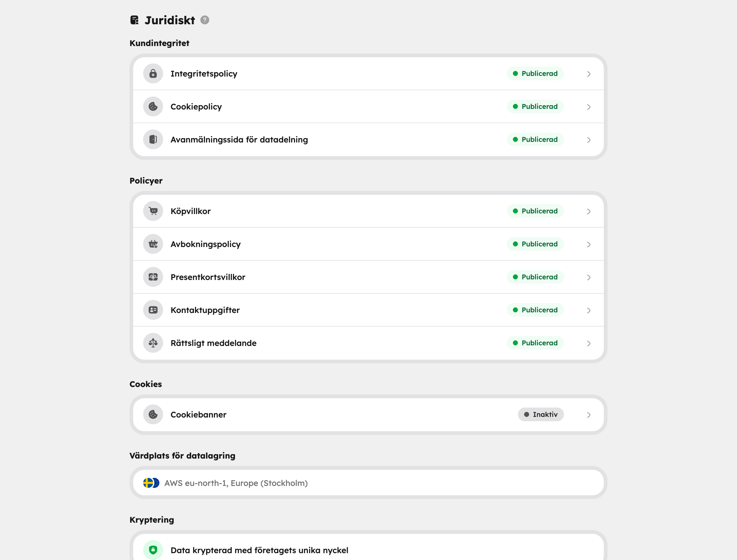Screen dimensions: 737x560
Task: Click the Publicerad badge on Integritetspolicy
Action: click(535, 73)
